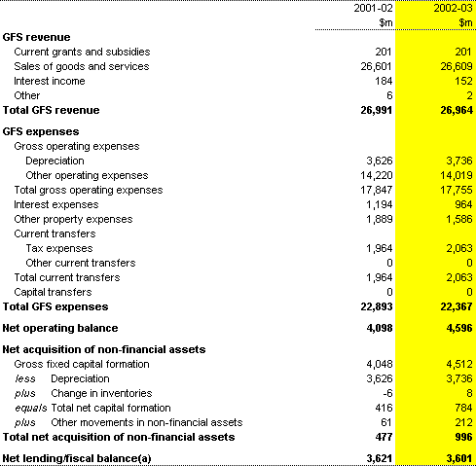Click the 'Change in inventories' label
The height and width of the screenshot is (466, 476).
[x=101, y=394]
